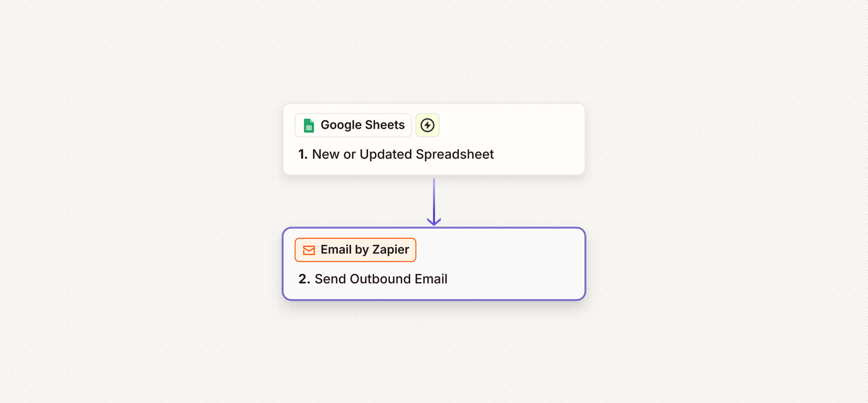Click the purple arrowhead pointing to step 2
The height and width of the screenshot is (403, 868).
click(x=434, y=221)
